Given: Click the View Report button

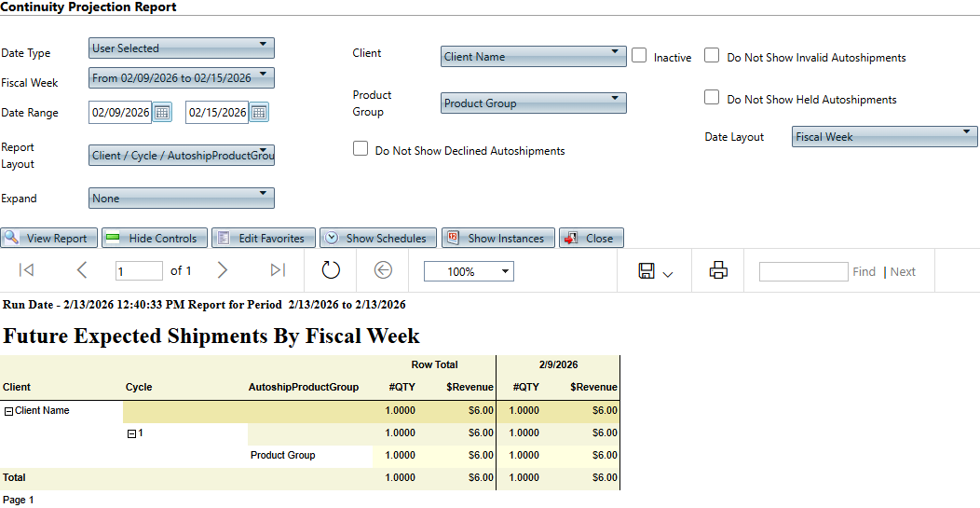Looking at the screenshot, I should click(48, 239).
